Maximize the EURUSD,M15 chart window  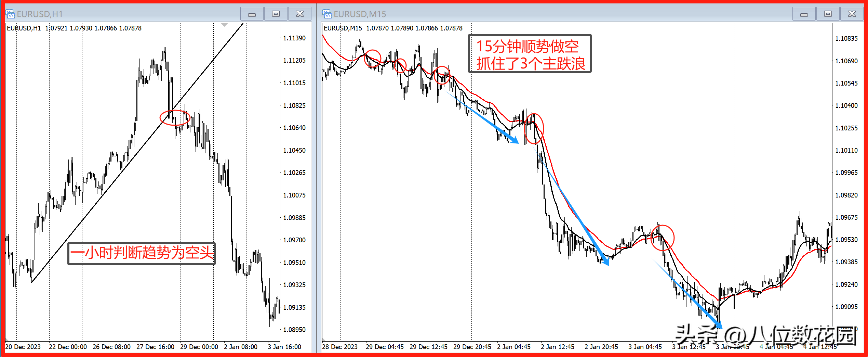[828, 14]
